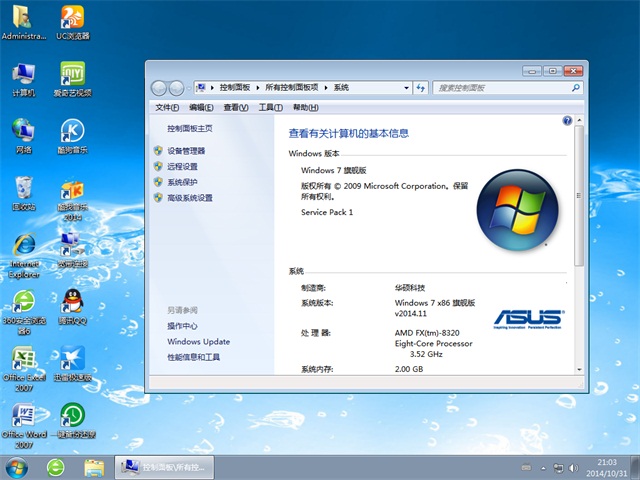
Task: Click the blue help question mark icon
Action: (x=567, y=120)
